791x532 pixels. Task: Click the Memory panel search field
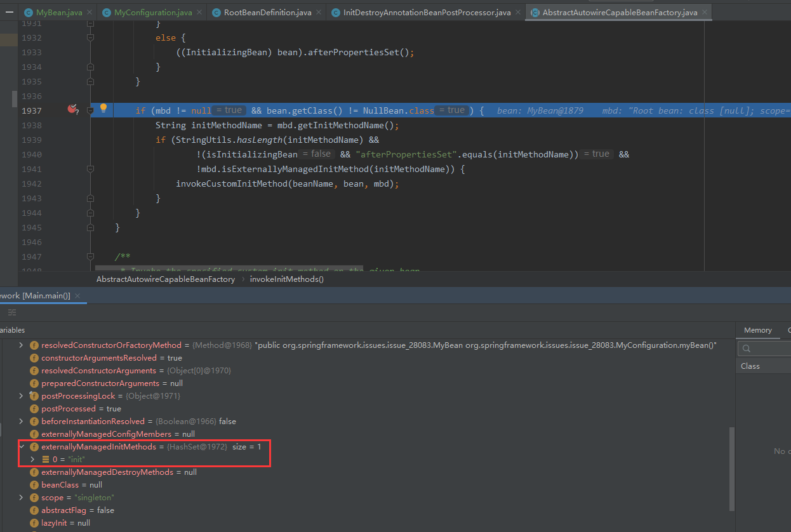pyautogui.click(x=764, y=349)
